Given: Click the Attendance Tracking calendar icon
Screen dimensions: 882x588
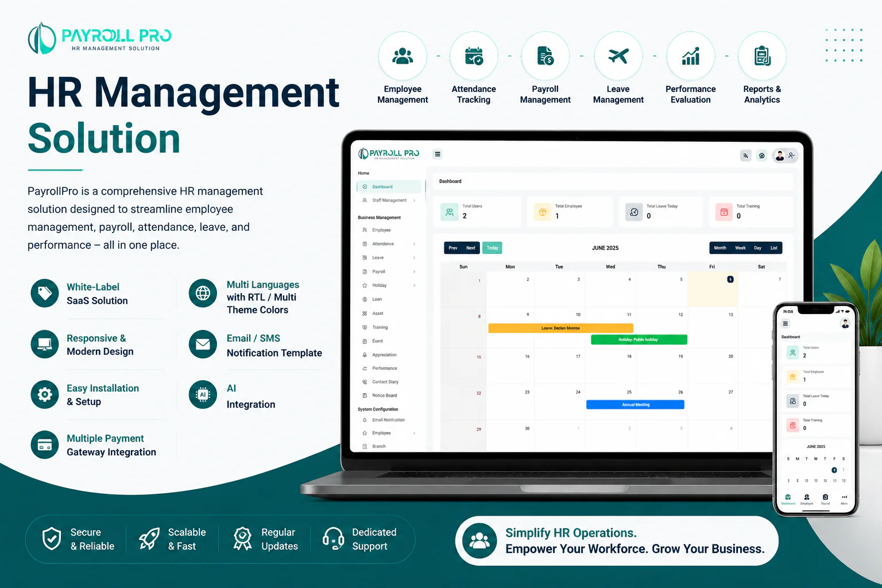Looking at the screenshot, I should pos(474,56).
